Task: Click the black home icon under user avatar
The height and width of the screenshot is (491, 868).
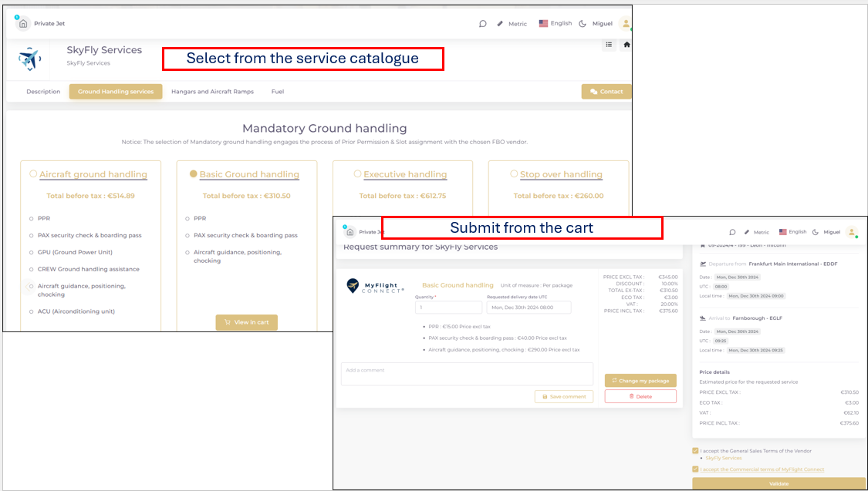Action: pos(626,45)
